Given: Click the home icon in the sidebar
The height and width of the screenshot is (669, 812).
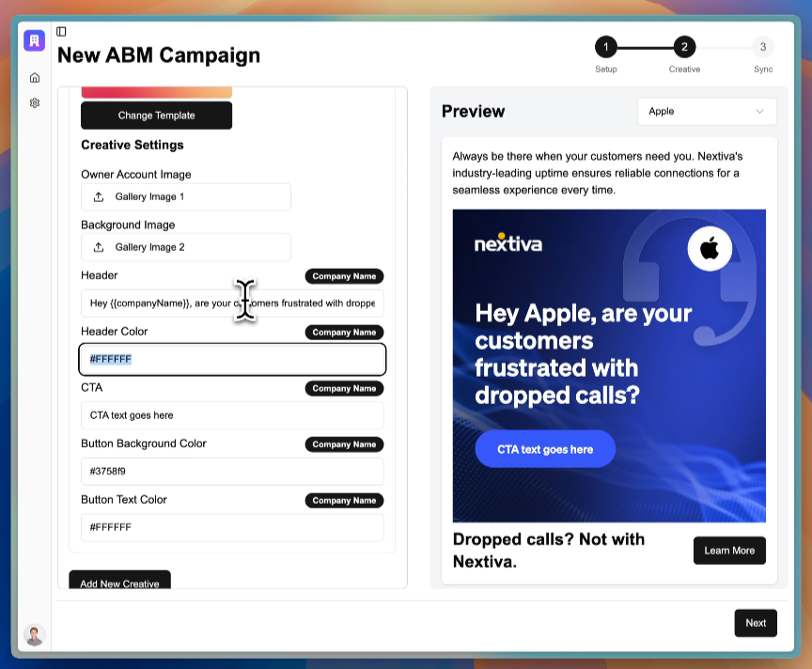Looking at the screenshot, I should click(34, 77).
